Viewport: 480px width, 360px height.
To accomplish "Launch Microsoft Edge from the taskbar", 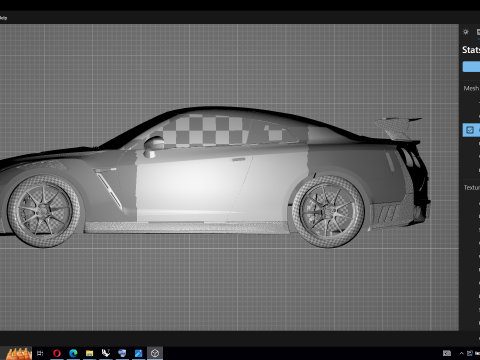I will pos(73,353).
